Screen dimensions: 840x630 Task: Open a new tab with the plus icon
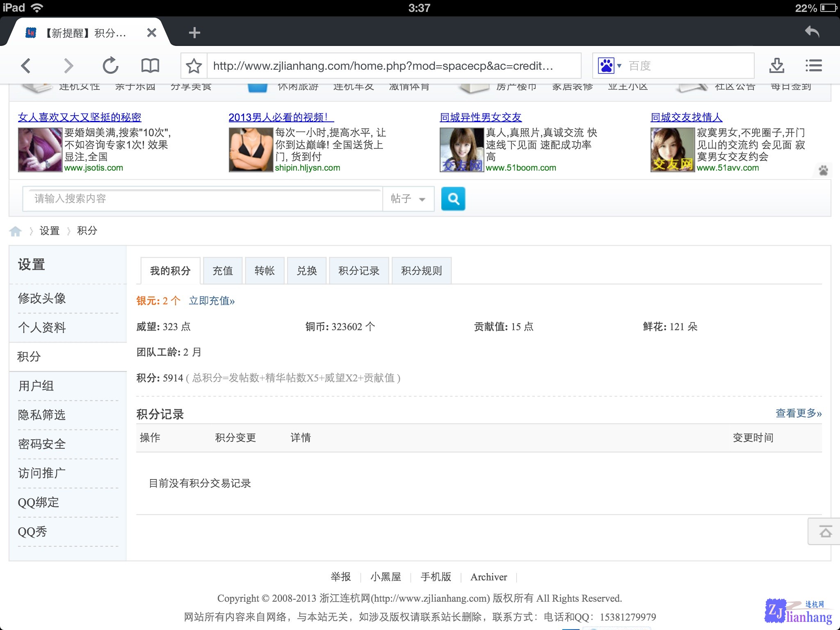click(194, 32)
